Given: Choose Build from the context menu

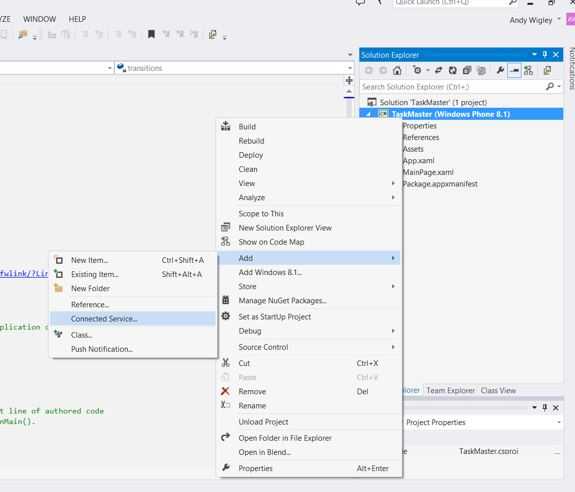Looking at the screenshot, I should click(310, 126).
